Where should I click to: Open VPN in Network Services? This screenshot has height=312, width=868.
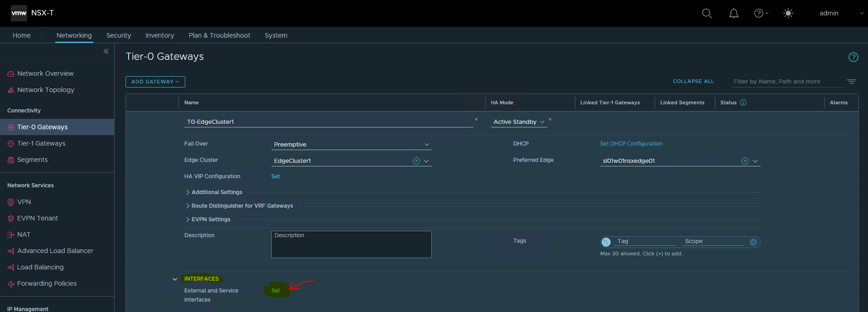pyautogui.click(x=24, y=202)
